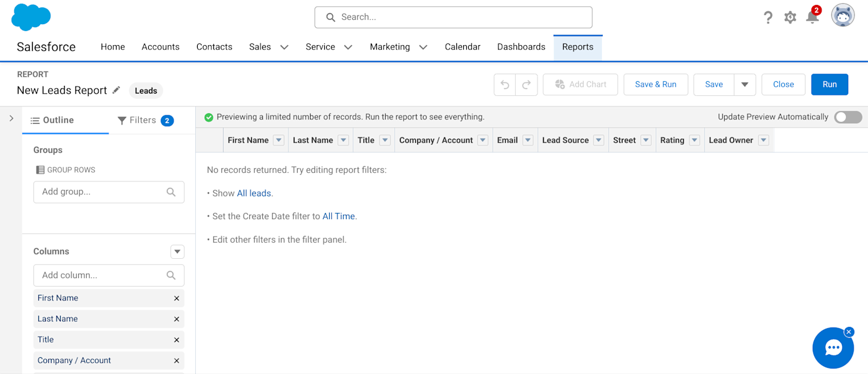
Task: Open the Lead Owner column header dropdown
Action: (x=763, y=141)
